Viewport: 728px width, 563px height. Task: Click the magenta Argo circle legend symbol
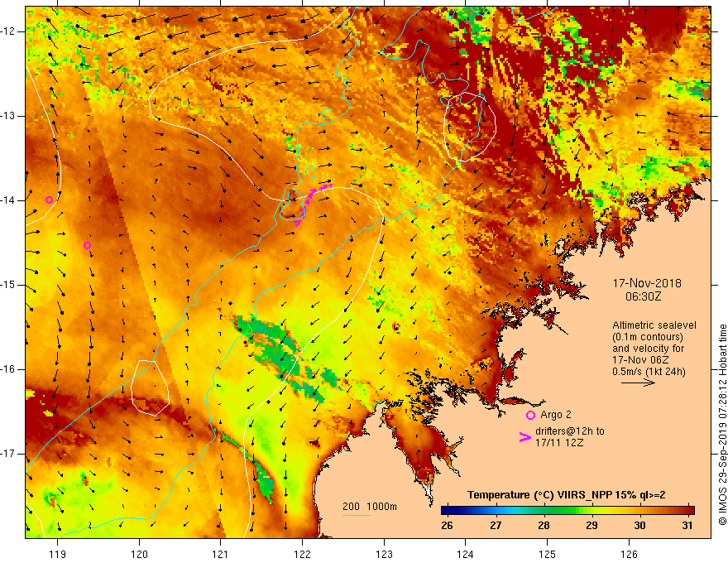click(530, 415)
